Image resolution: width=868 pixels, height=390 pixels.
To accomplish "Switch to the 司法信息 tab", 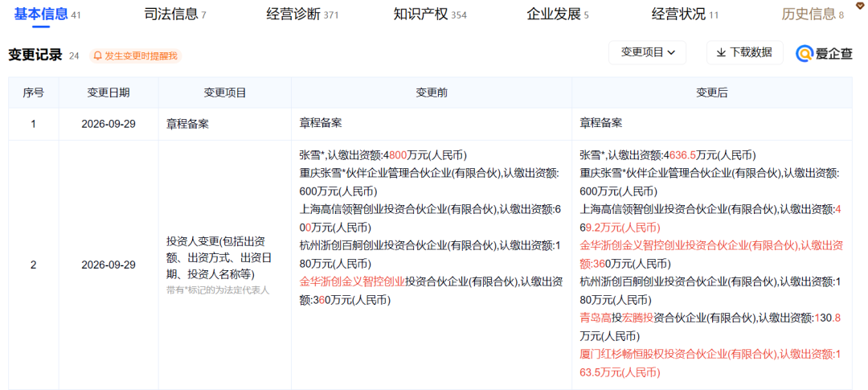I will point(175,14).
